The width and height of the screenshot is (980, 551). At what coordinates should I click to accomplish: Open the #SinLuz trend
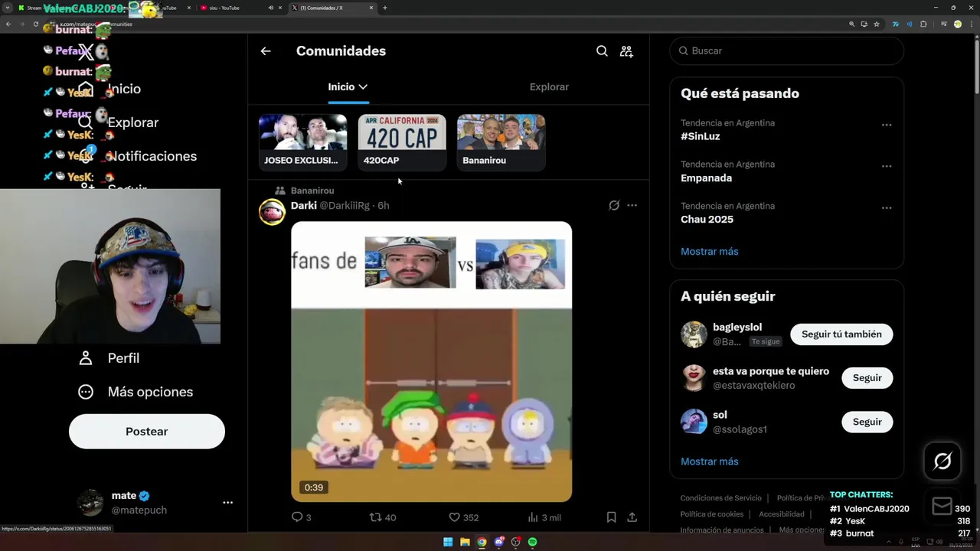[701, 137]
